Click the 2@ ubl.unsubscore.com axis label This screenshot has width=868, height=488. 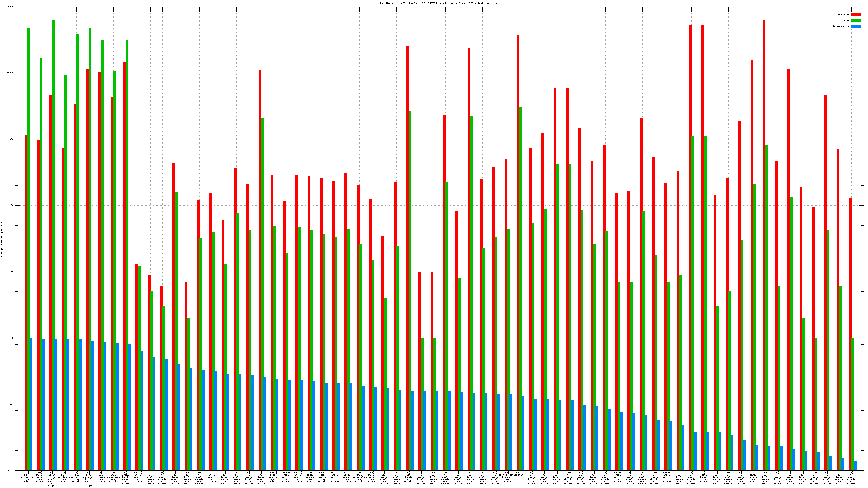pos(76,477)
